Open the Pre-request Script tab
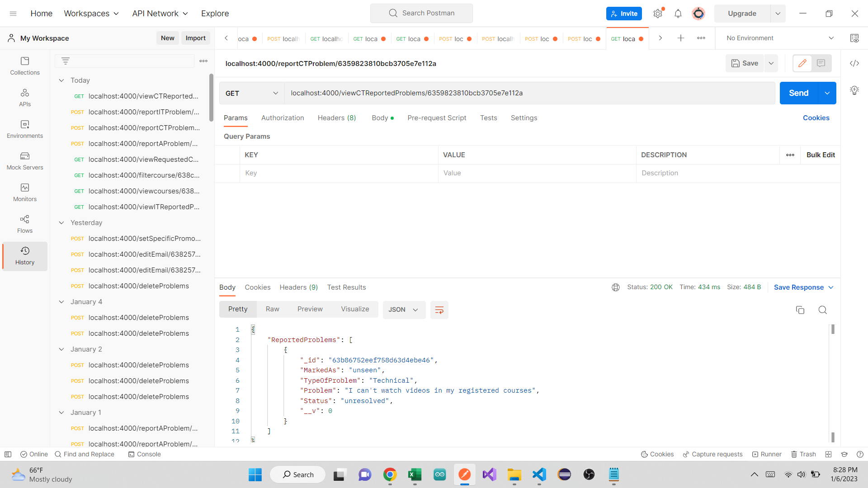 (x=437, y=118)
